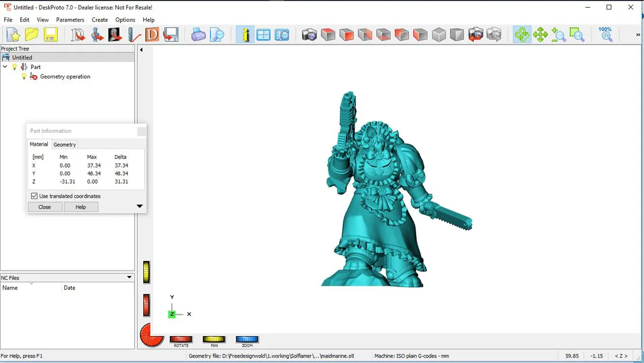Open a project with the yellow folder icon
The width and height of the screenshot is (644, 363).
32,35
